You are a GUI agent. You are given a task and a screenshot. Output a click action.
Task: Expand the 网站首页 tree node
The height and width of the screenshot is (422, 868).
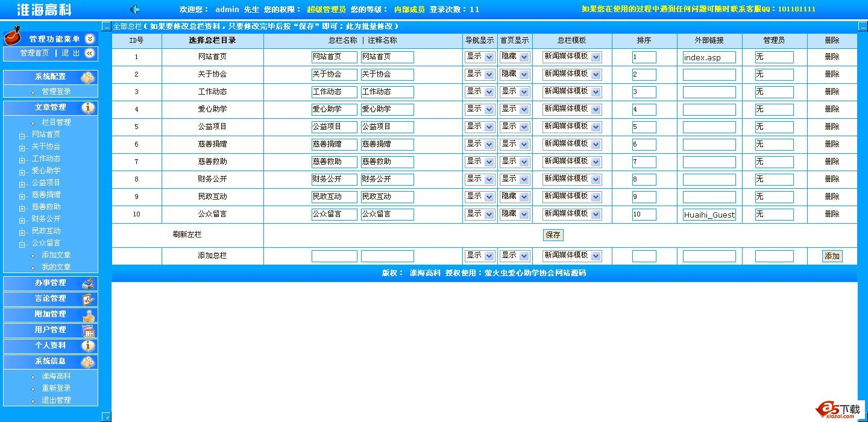(22, 136)
